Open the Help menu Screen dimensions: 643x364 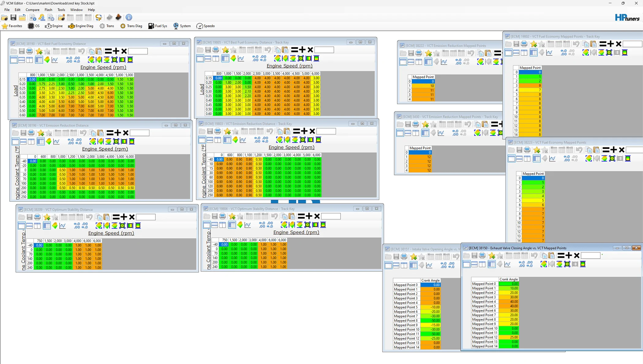tap(91, 10)
